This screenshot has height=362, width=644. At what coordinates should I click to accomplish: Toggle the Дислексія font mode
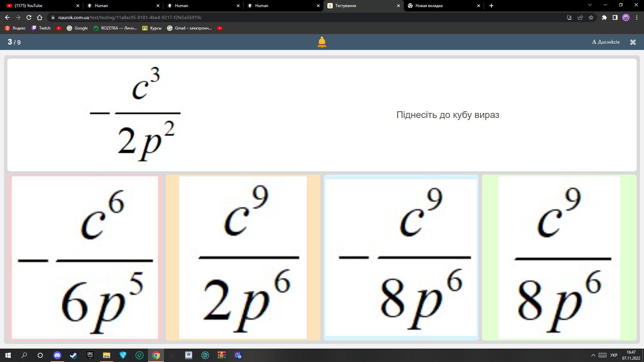coord(606,42)
